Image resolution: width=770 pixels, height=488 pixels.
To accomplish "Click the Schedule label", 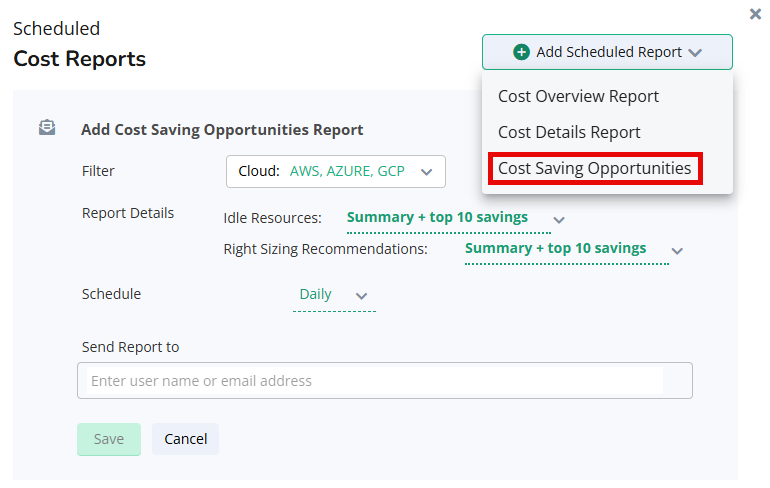I will [111, 294].
